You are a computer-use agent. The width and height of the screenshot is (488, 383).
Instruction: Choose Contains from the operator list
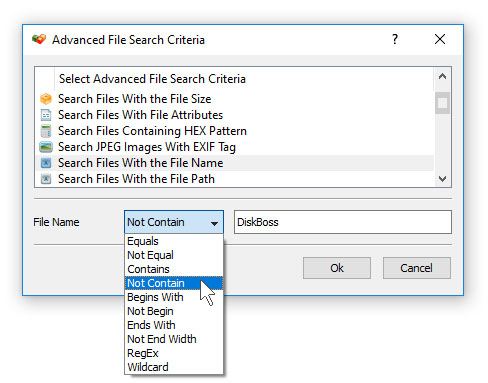[x=174, y=269]
